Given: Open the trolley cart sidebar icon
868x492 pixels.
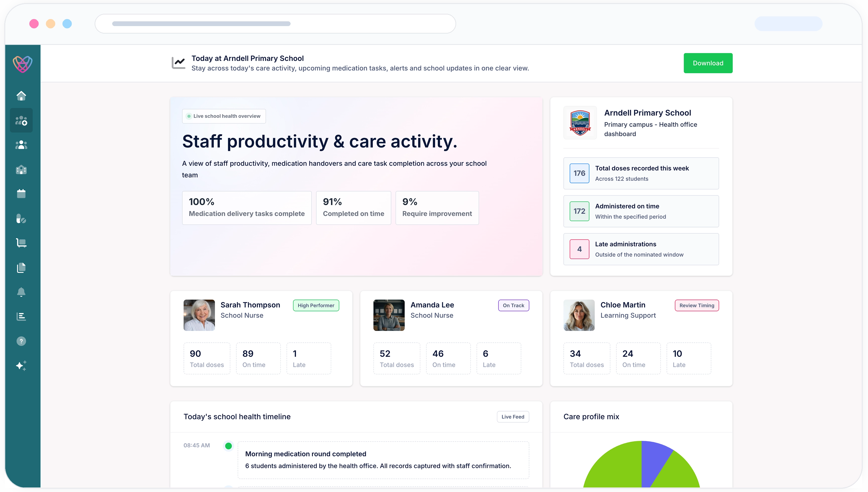Looking at the screenshot, I should point(21,243).
